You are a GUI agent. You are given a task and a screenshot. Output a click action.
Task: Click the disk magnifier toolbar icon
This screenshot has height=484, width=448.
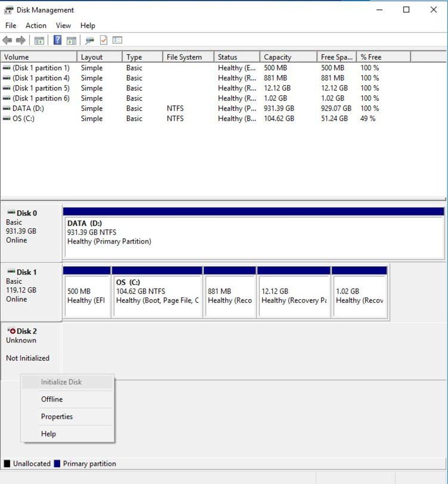coord(90,40)
